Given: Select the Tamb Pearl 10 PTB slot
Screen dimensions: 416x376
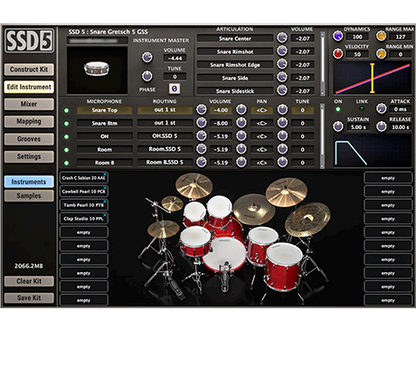Looking at the screenshot, I should pos(84,205).
